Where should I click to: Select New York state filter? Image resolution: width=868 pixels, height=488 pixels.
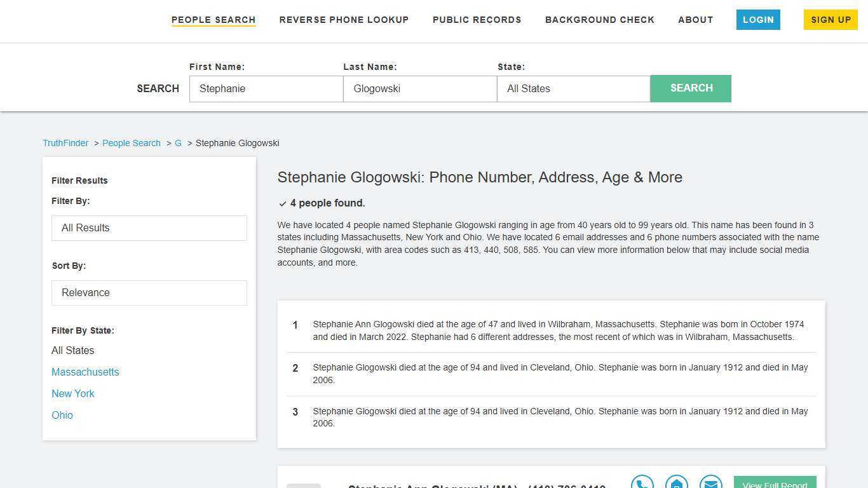pyautogui.click(x=72, y=393)
